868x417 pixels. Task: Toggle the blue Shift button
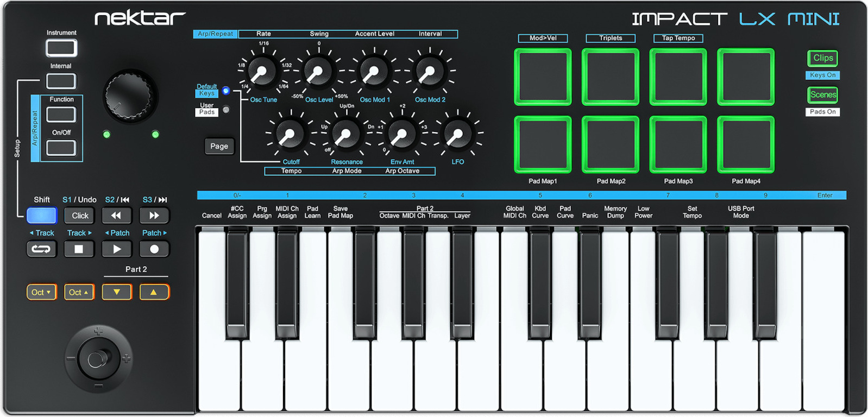point(42,216)
